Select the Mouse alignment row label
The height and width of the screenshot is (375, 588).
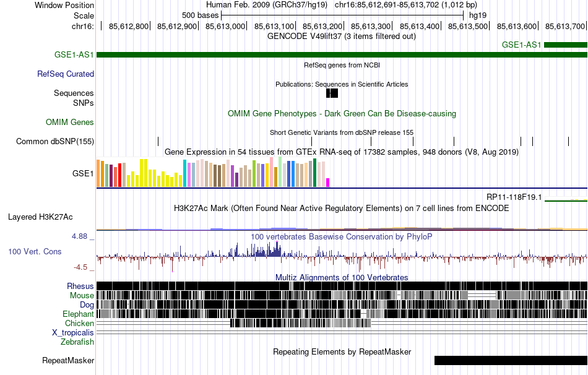coord(82,296)
